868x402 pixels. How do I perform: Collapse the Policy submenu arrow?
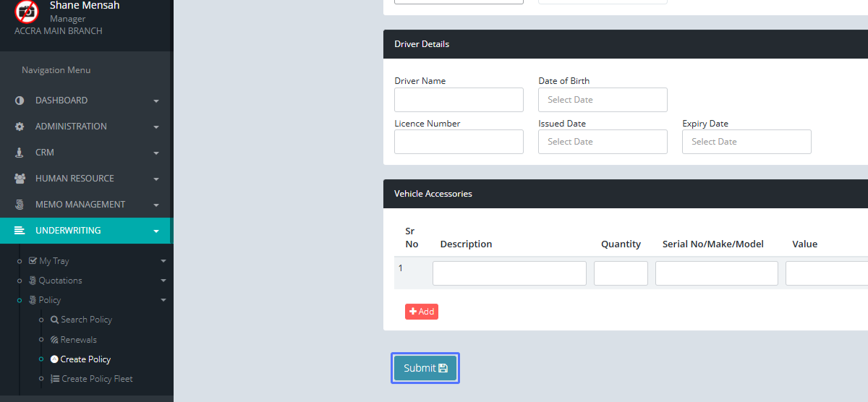tap(163, 300)
